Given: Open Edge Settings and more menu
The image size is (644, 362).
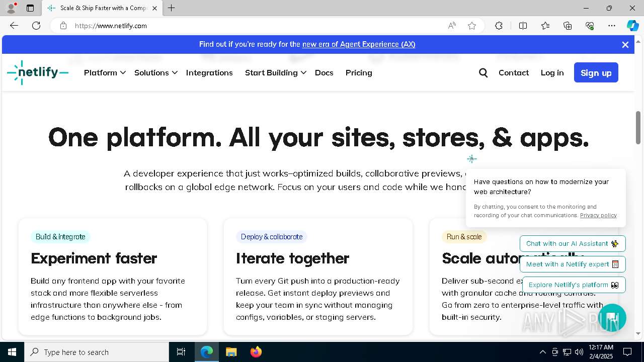Looking at the screenshot, I should (612, 26).
